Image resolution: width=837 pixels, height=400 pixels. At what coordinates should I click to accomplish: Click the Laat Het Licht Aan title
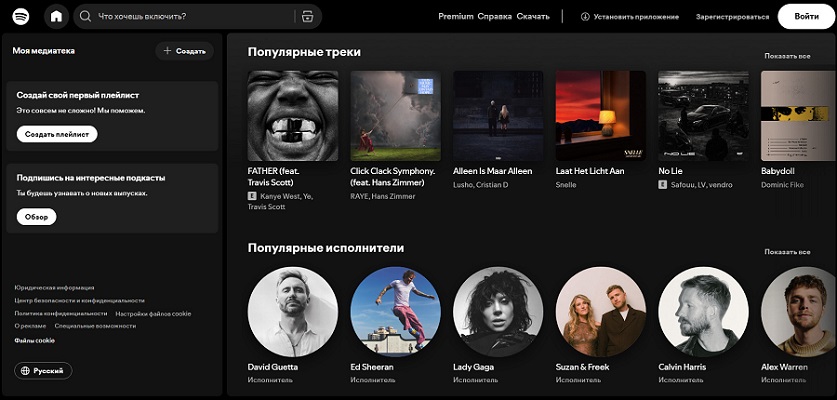[590, 171]
